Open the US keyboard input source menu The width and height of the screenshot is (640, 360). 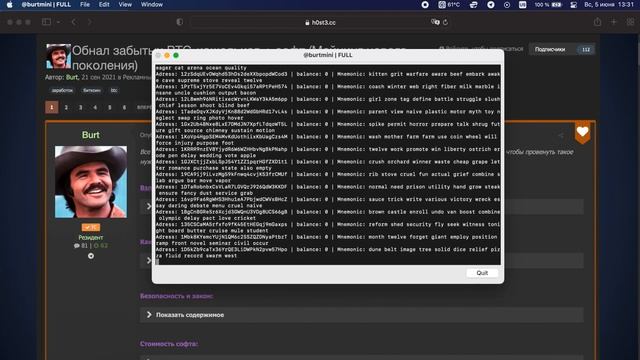[x=522, y=4]
